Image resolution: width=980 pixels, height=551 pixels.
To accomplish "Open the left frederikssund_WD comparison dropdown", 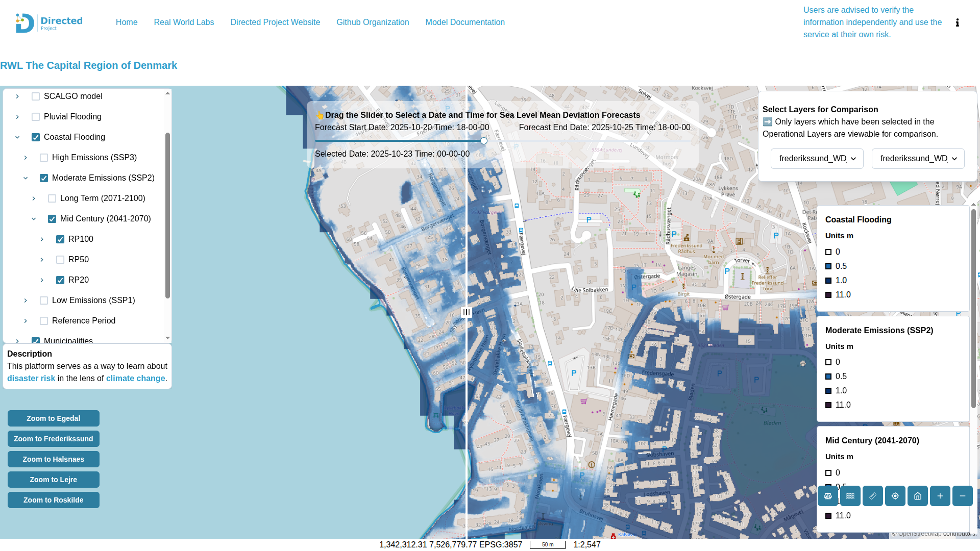I will pyautogui.click(x=817, y=158).
